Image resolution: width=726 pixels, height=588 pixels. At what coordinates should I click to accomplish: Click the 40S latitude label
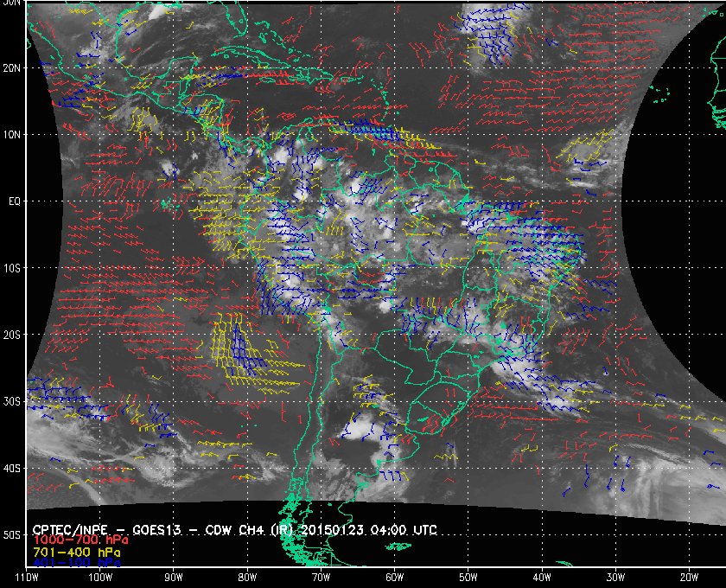(x=11, y=468)
